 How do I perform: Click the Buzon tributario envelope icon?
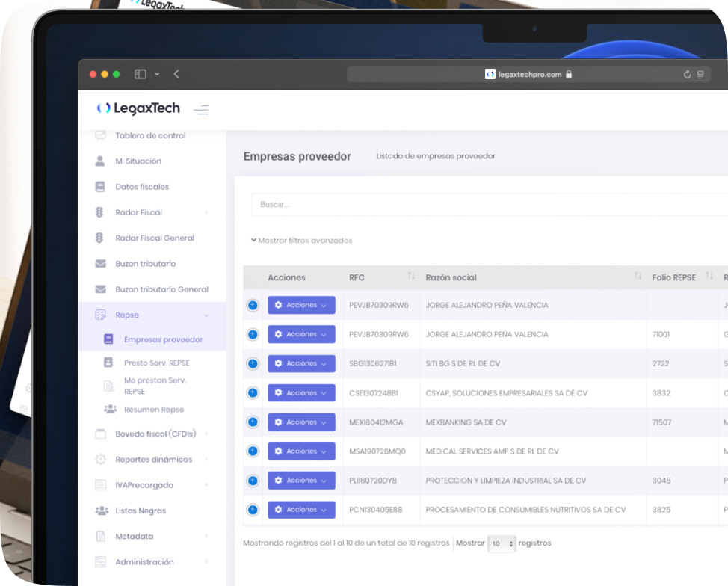pyautogui.click(x=100, y=264)
